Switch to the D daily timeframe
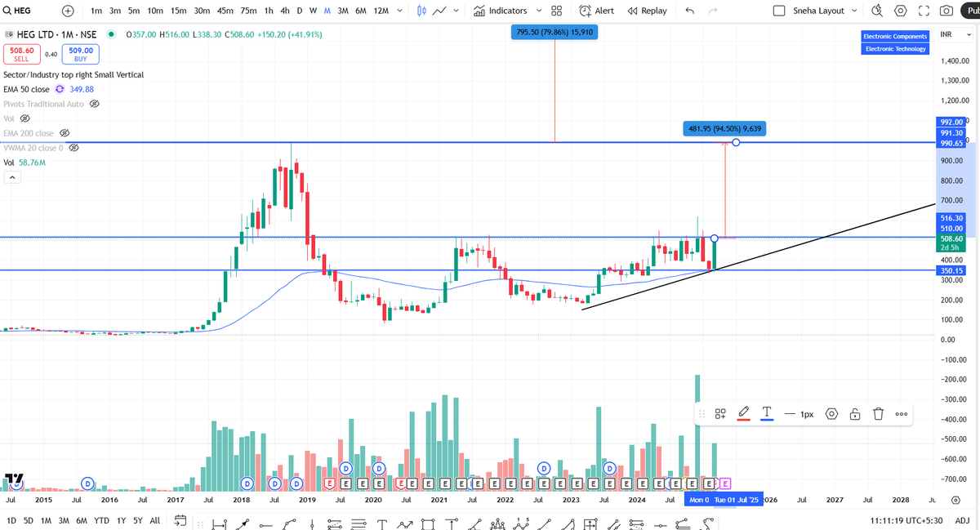This screenshot has height=530, width=980. click(300, 11)
